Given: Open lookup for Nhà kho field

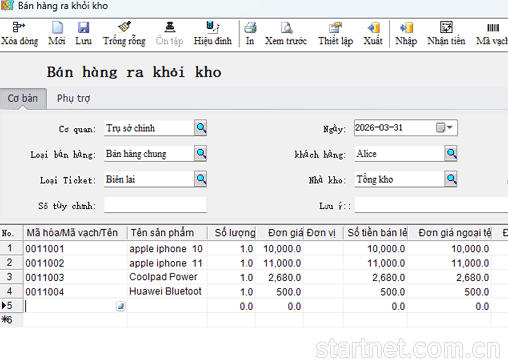Looking at the screenshot, I should [x=451, y=179].
